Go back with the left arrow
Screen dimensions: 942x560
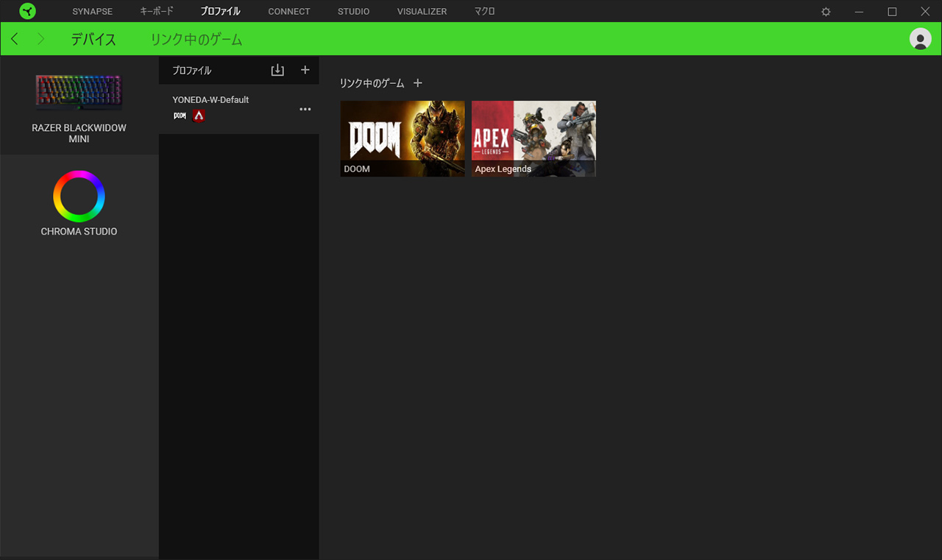15,39
